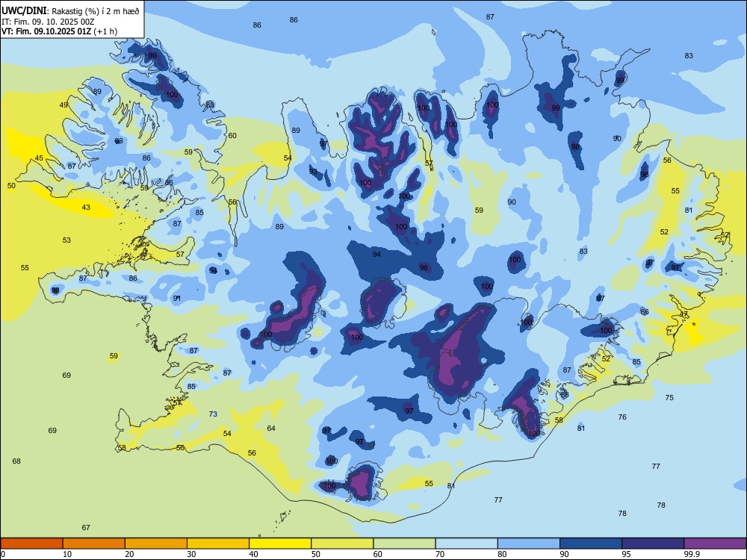The width and height of the screenshot is (747, 560).
Task: Click the humidity value 68 over the ocean
Action: tap(16, 461)
